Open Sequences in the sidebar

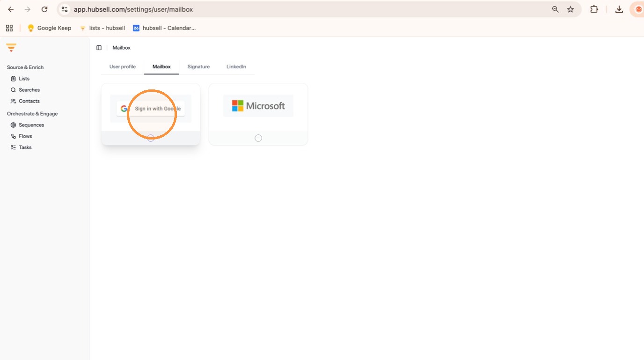point(27,125)
